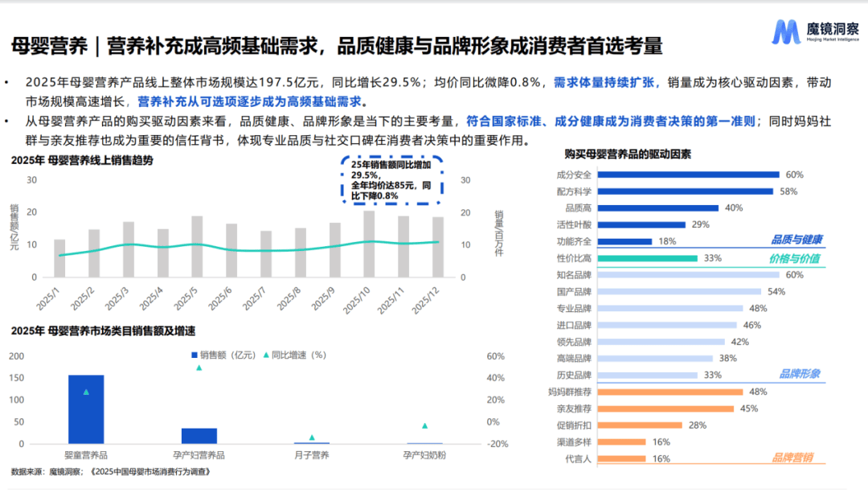This screenshot has height=493, width=868.
Task: Click the gray bar for 2025/10
Action: click(x=369, y=244)
